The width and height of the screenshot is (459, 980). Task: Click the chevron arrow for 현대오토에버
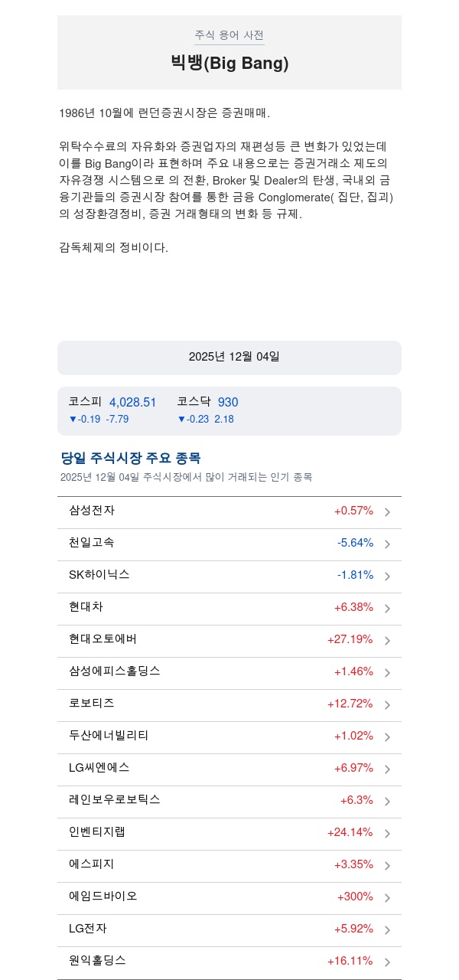point(387,641)
